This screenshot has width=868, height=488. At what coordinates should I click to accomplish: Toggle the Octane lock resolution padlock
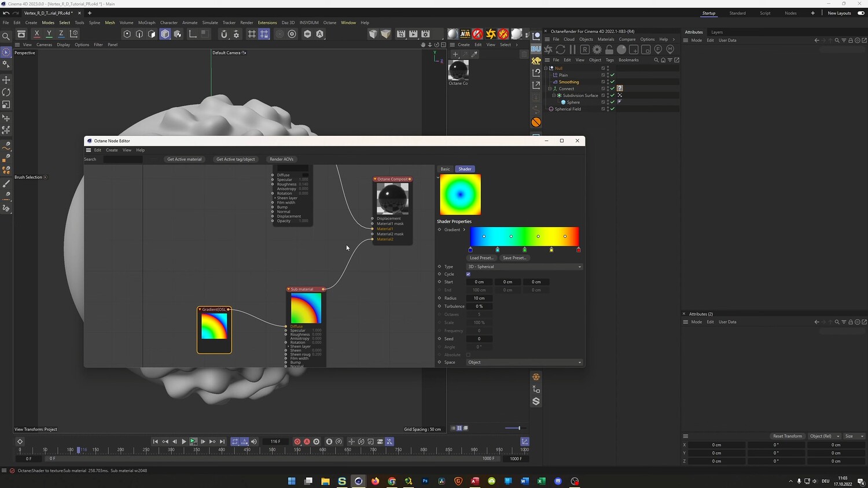pyautogui.click(x=609, y=50)
